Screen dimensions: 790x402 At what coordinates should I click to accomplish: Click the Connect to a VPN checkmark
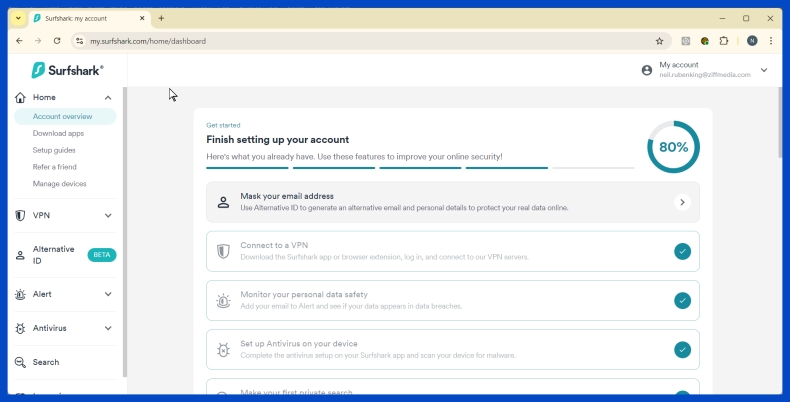pos(682,251)
